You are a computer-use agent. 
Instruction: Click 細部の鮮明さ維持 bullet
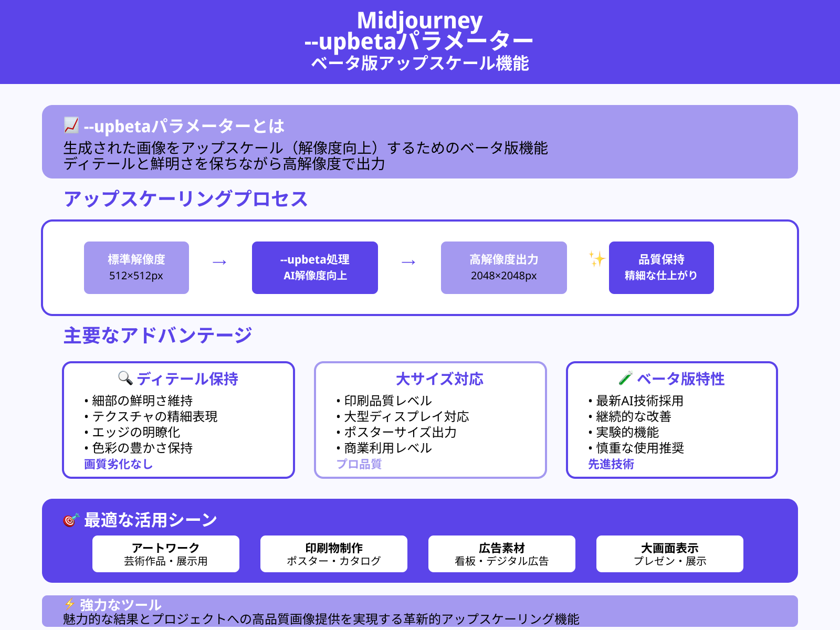click(x=139, y=401)
